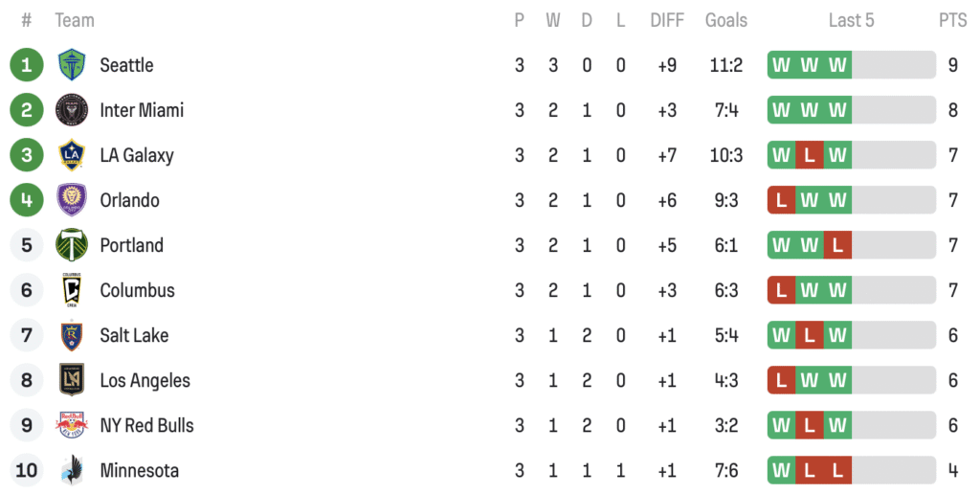Click Orlando's first red L form badge

781,200
